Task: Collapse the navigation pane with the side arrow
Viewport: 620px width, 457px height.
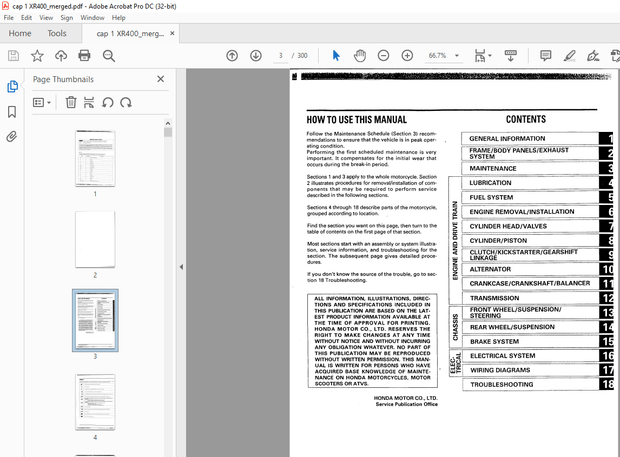Action: pos(181,267)
